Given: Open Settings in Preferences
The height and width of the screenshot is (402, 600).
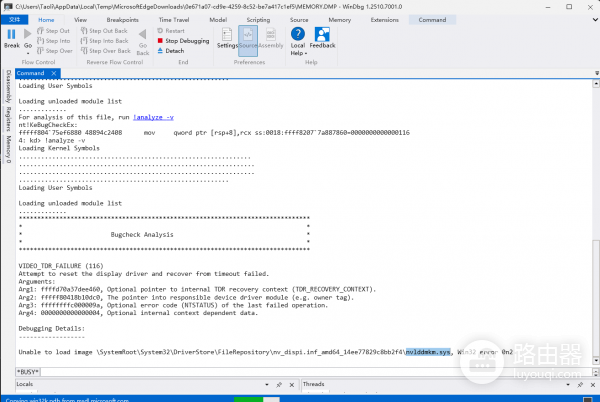Looking at the screenshot, I should [227, 38].
